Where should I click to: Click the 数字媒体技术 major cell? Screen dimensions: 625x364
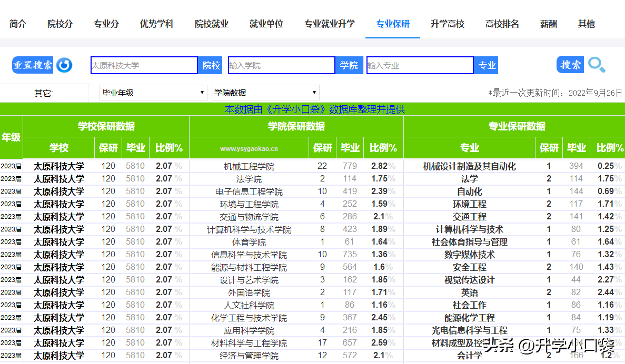(469, 255)
